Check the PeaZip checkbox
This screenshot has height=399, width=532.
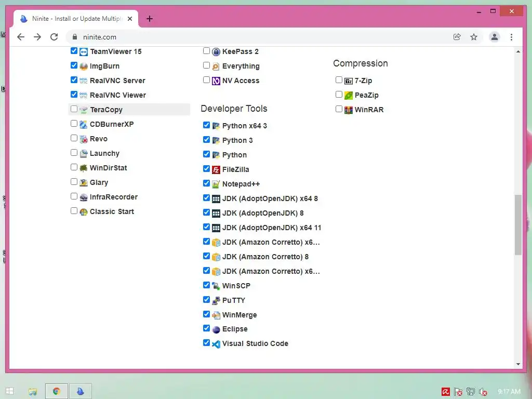(339, 95)
